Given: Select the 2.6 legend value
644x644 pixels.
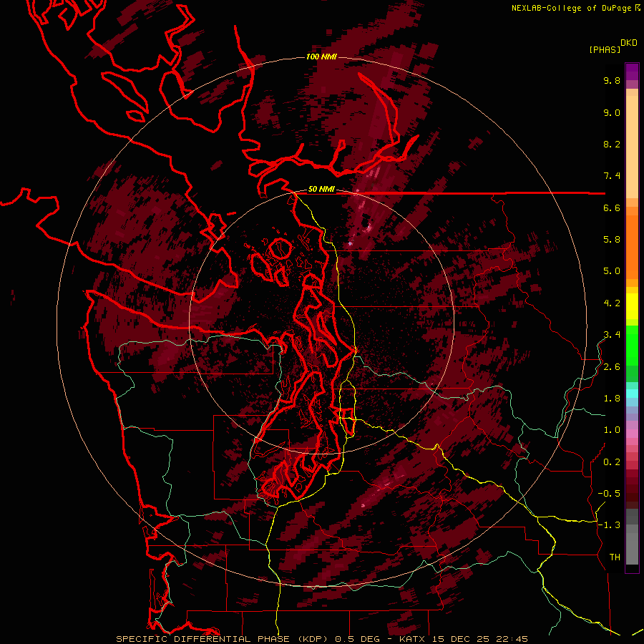Looking at the screenshot, I should tap(612, 367).
